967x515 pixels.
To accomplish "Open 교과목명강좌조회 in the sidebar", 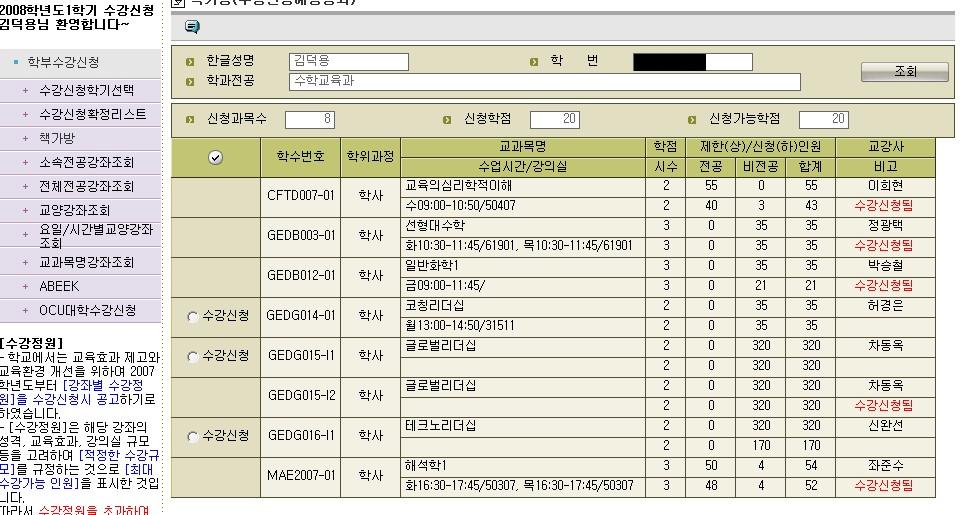I will coord(86,262).
